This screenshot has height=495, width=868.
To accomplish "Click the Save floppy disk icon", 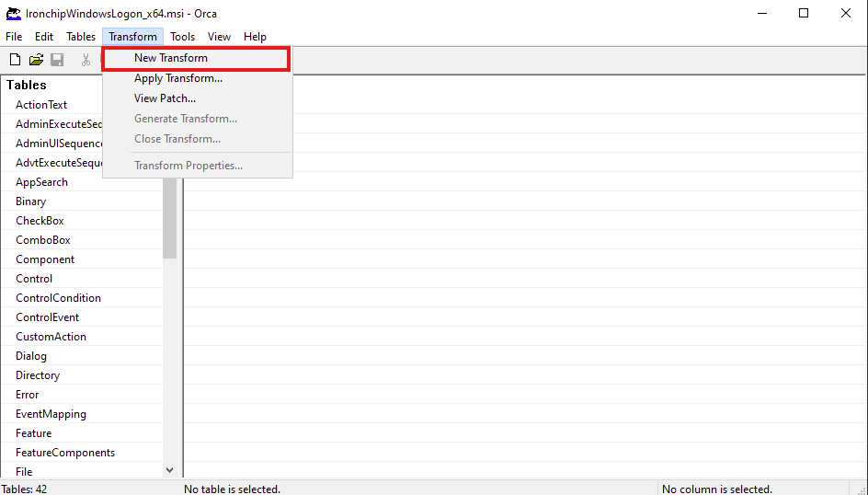I will pos(57,60).
